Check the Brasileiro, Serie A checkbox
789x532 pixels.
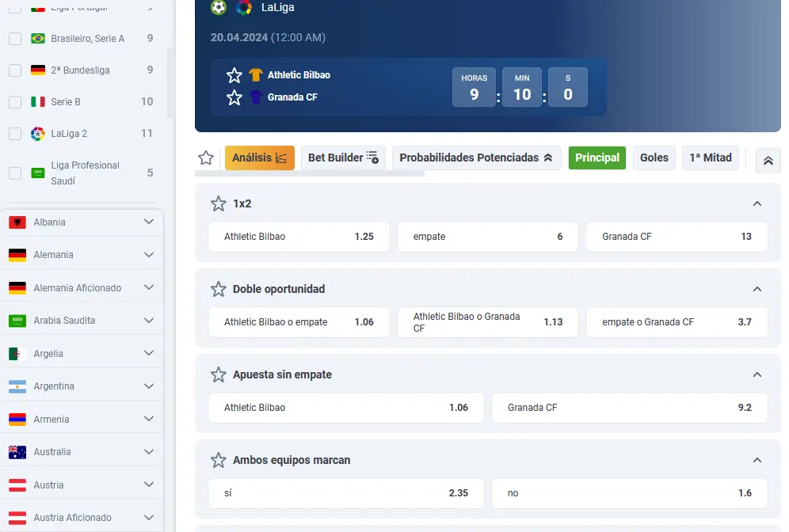tap(15, 39)
